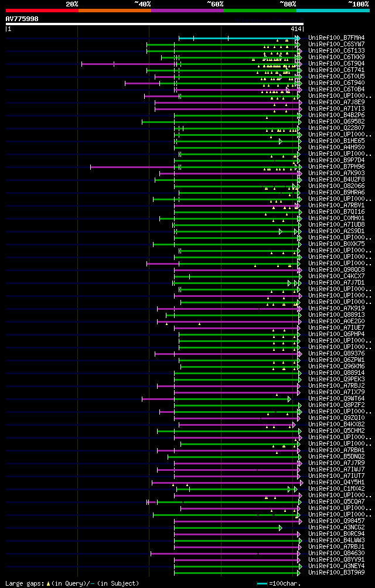The image size is (375, 588).
Task: Select the UniRef100_A7J7D1 label
Action: pos(336,282)
